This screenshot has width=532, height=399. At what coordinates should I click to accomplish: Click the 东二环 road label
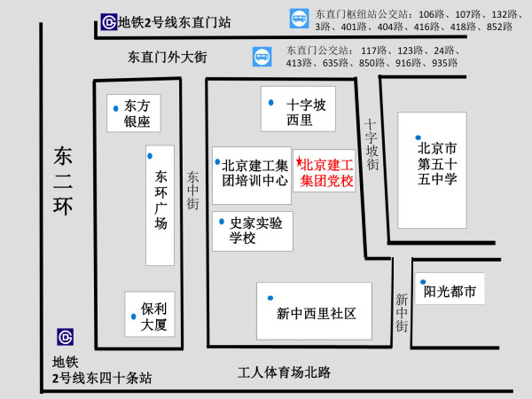pos(63,181)
